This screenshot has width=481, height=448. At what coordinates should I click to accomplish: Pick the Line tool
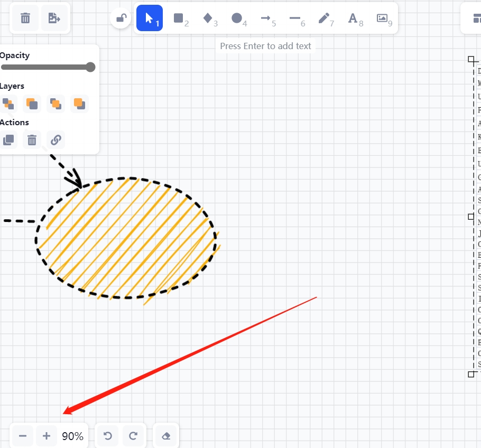[295, 18]
